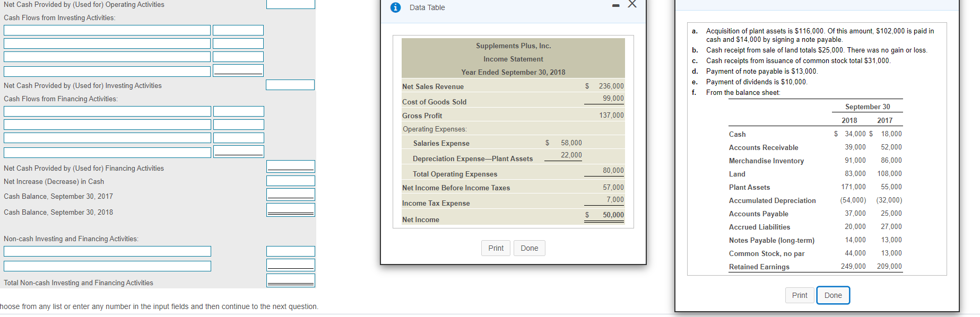Select the Net Cash Provided by Investing Activities field
980x317 pixels.
click(290, 85)
